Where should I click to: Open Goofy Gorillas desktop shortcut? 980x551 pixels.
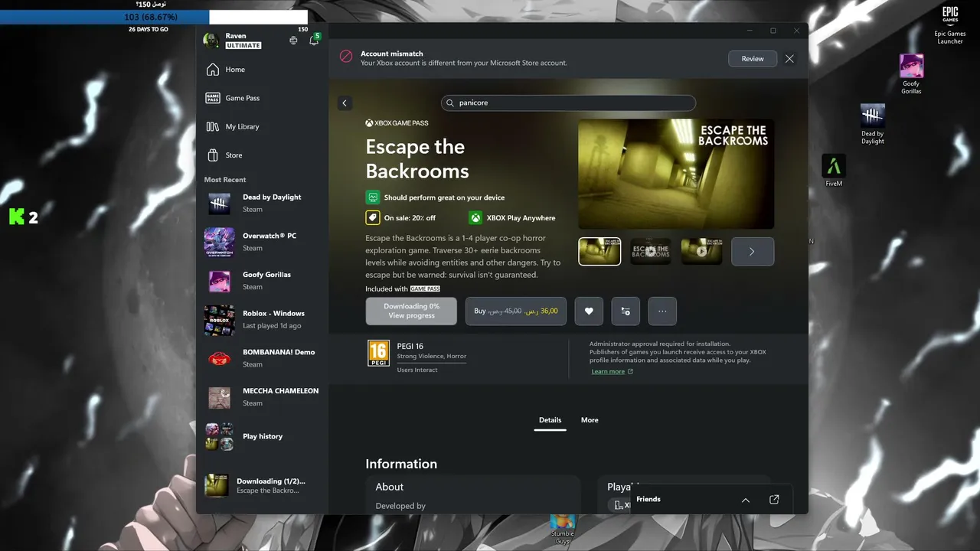pos(911,74)
